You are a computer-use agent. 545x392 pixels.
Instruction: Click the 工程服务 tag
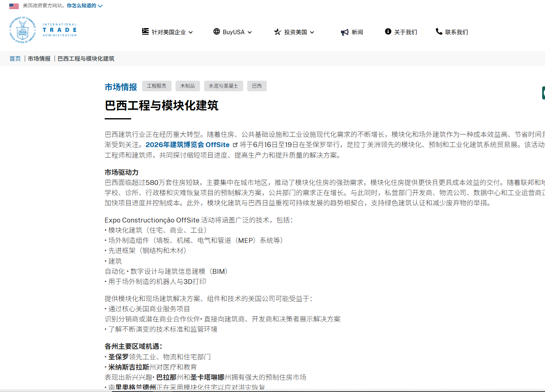tap(156, 86)
